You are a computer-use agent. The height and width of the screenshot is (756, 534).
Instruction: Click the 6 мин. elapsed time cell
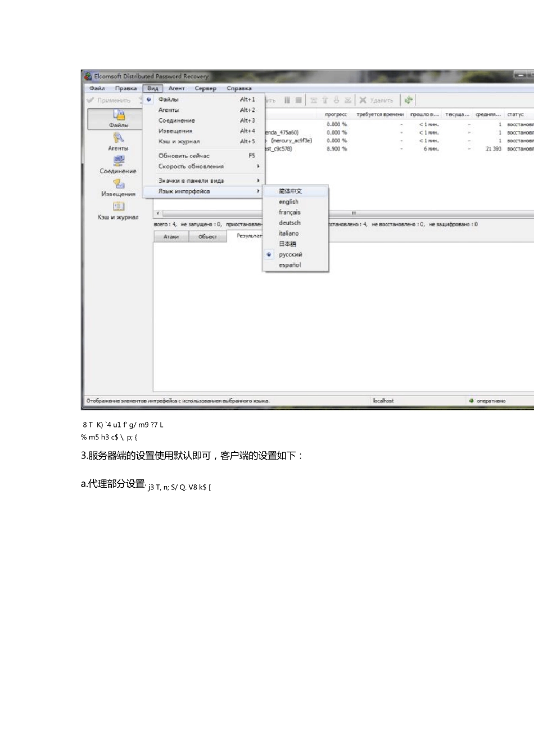pos(431,149)
